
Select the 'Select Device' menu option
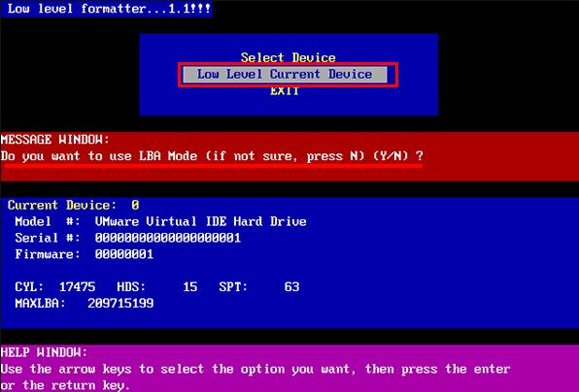tap(288, 57)
